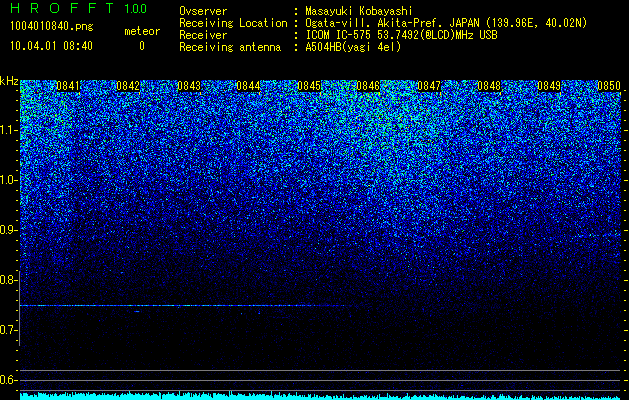Click the Receiving Location value line
Screen dimensions: 629x400
click(446, 23)
